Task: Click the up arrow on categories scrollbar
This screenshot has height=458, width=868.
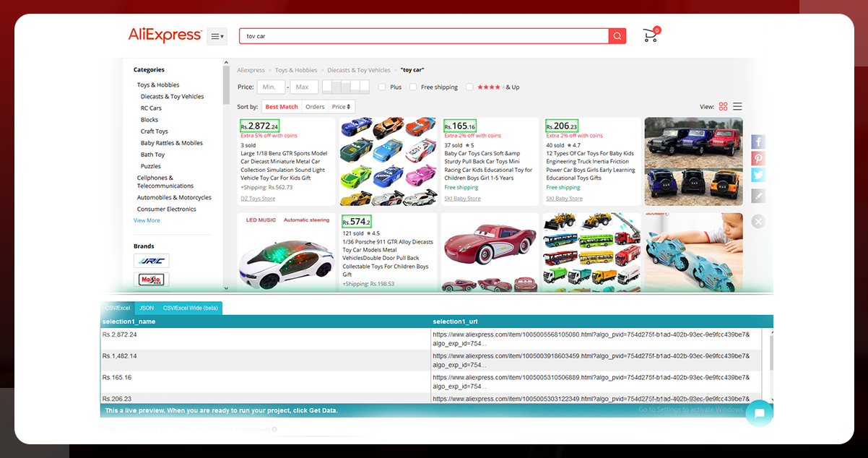Action: click(x=227, y=63)
